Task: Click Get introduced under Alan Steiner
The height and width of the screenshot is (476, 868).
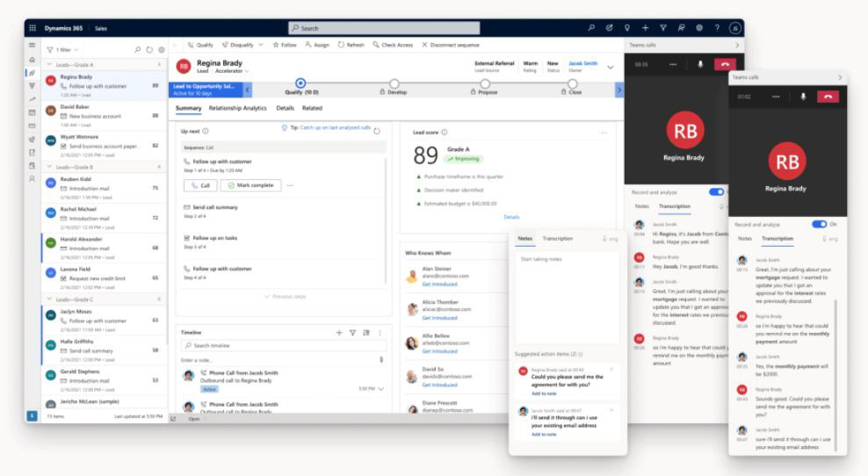Action: (x=439, y=284)
